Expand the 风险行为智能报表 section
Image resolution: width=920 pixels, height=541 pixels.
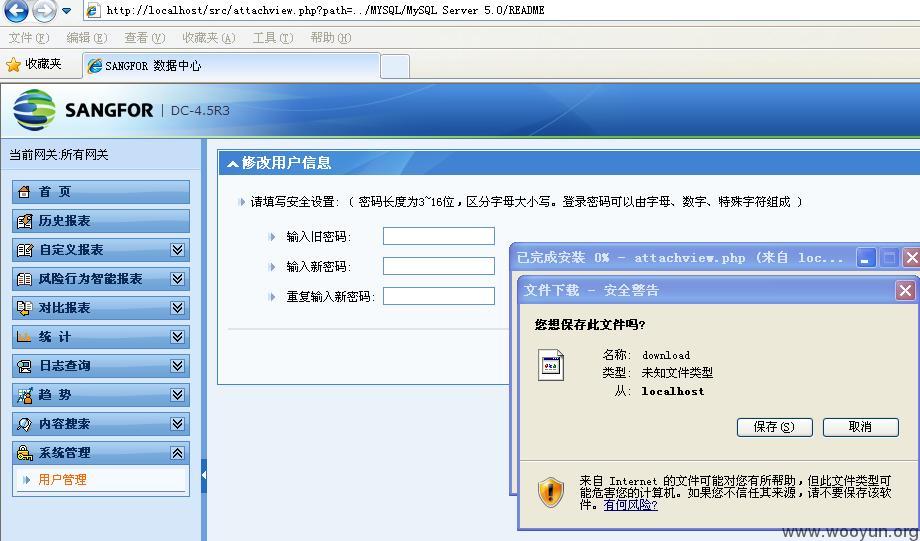pos(178,279)
